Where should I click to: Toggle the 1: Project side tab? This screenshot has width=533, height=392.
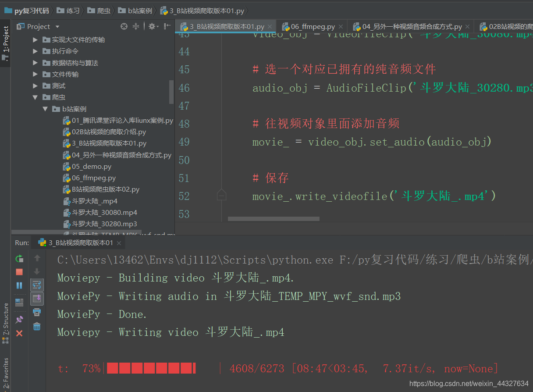coord(5,43)
